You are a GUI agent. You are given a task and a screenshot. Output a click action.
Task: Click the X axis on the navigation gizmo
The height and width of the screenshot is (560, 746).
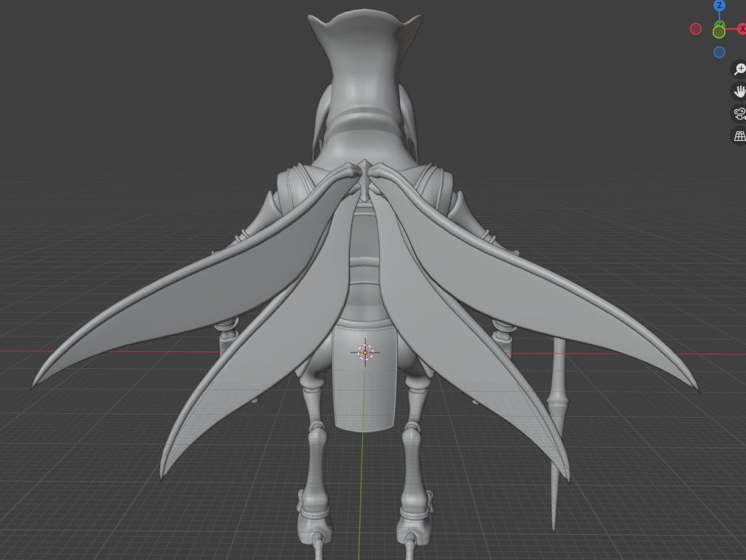pyautogui.click(x=742, y=28)
